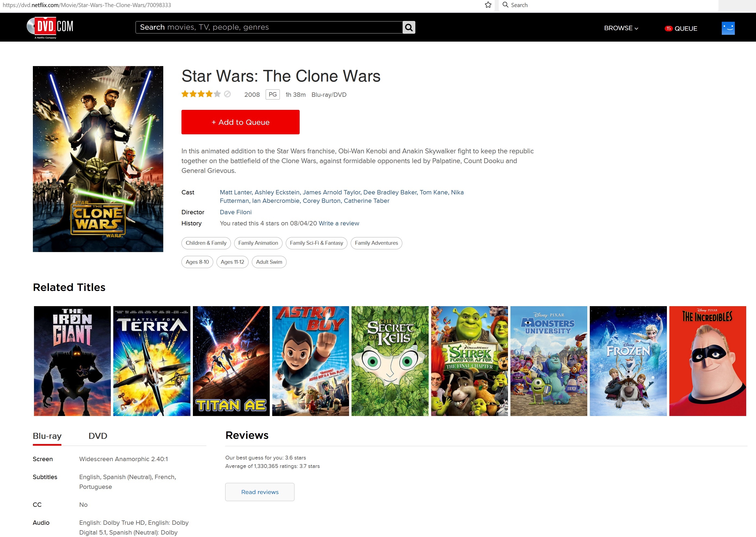Click Write a review link

(338, 223)
